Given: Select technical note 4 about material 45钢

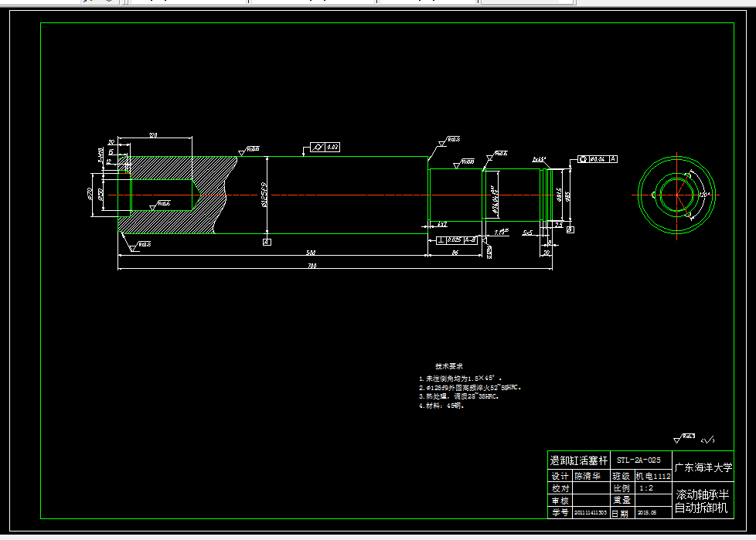Looking at the screenshot, I should pos(441,406).
